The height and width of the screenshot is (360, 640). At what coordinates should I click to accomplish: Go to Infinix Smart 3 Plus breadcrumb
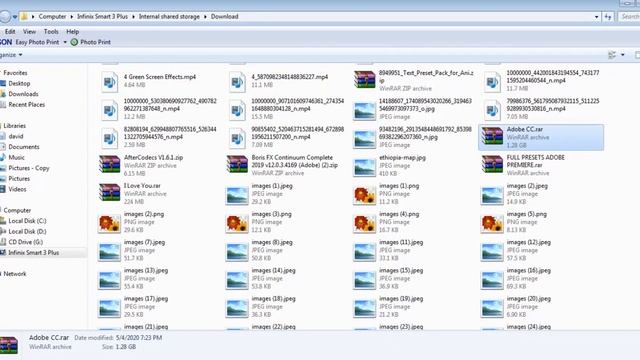coord(102,17)
